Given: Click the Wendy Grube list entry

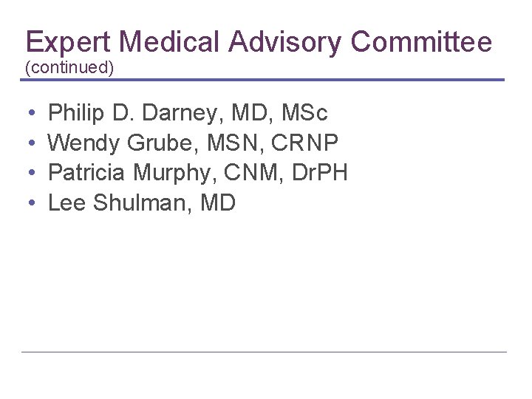Looking at the screenshot, I should [193, 143].
